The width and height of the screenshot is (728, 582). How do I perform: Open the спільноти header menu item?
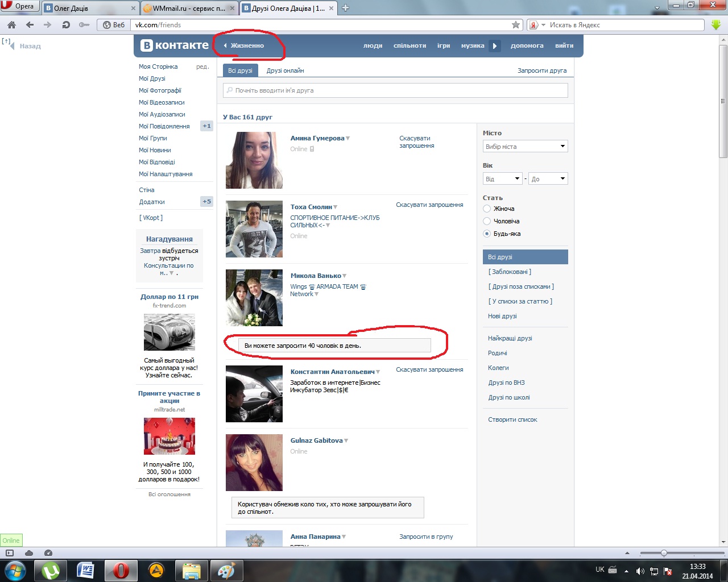tap(409, 45)
